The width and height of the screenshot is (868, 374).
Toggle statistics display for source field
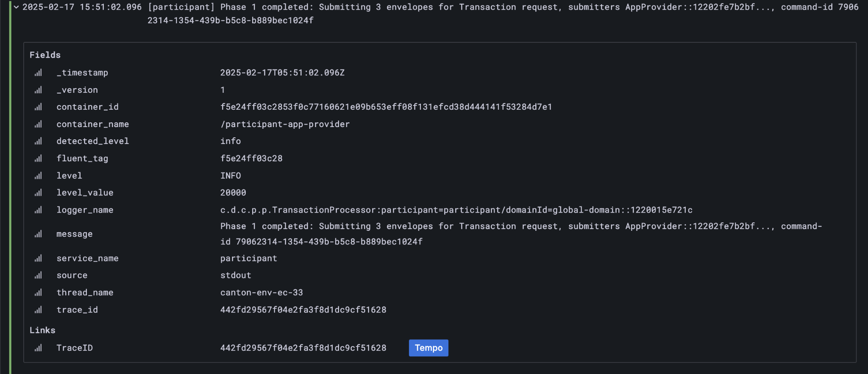pyautogui.click(x=38, y=275)
